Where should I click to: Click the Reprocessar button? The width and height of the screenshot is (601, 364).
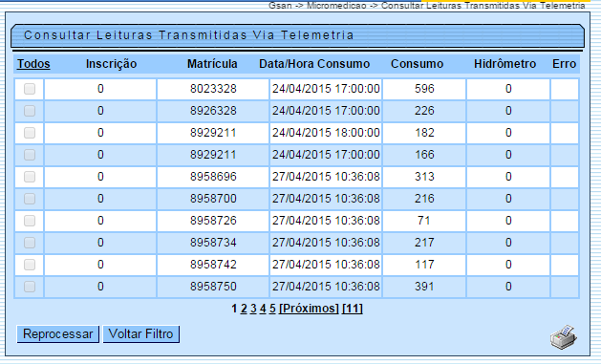tap(58, 334)
